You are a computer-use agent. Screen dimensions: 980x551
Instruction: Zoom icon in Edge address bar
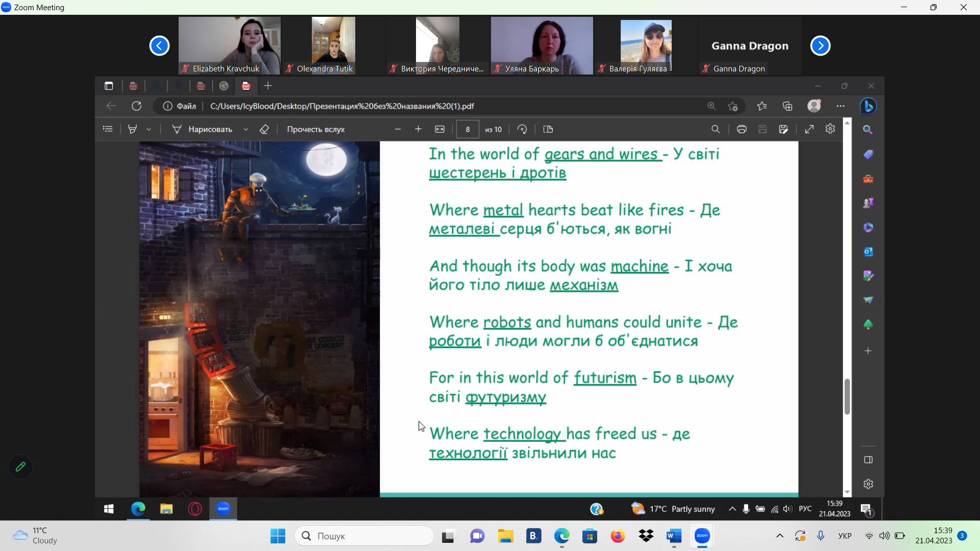pos(712,106)
